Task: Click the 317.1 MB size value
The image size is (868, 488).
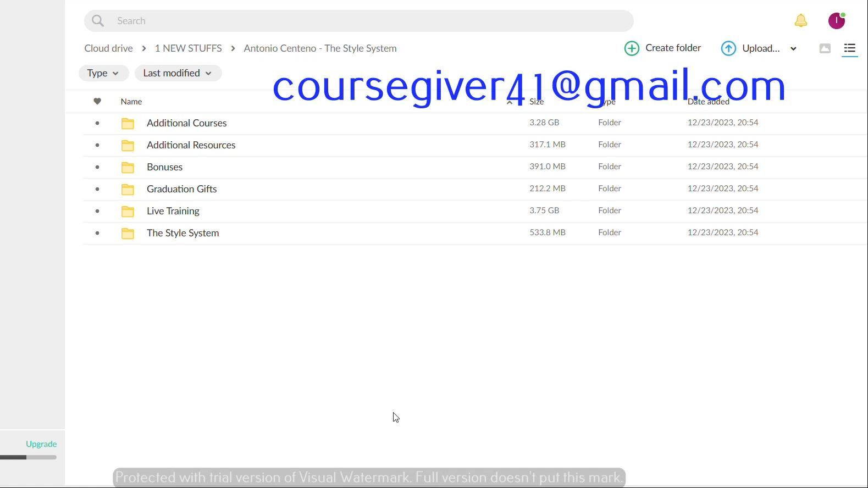Action: [548, 145]
